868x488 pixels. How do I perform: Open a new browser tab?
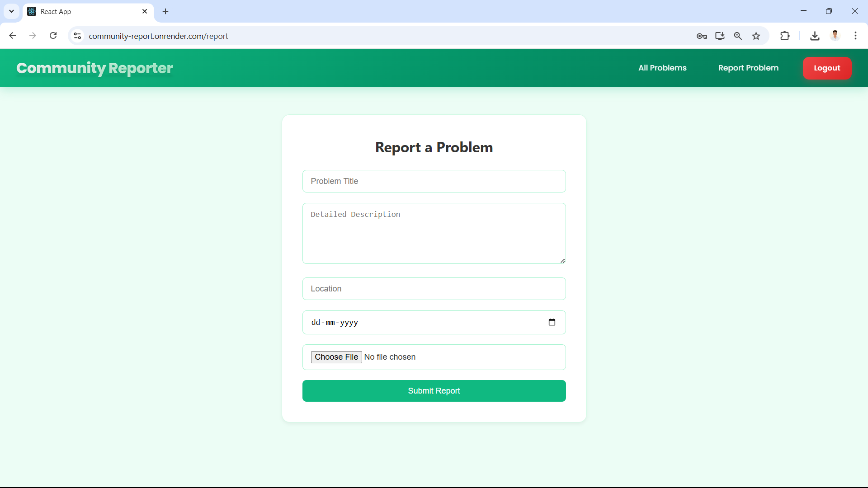coord(165,11)
